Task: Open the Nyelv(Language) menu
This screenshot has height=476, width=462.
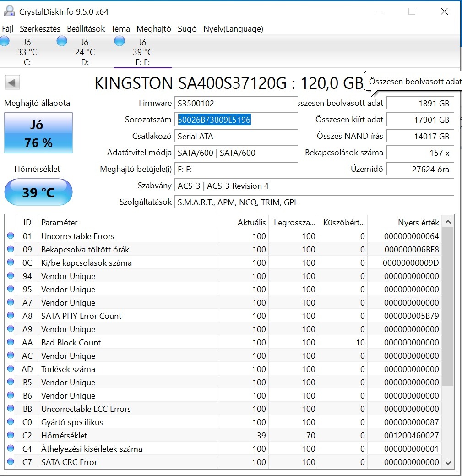Action: pos(233,29)
